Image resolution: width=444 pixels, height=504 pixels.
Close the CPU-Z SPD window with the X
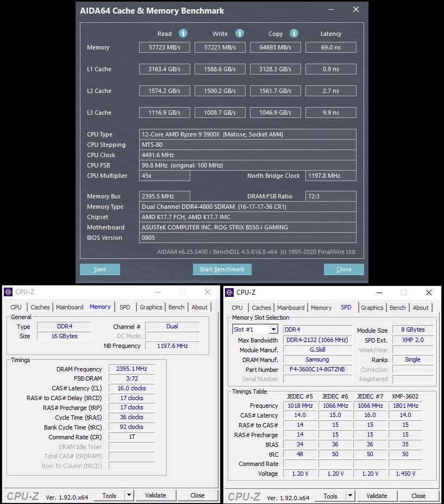(429, 293)
